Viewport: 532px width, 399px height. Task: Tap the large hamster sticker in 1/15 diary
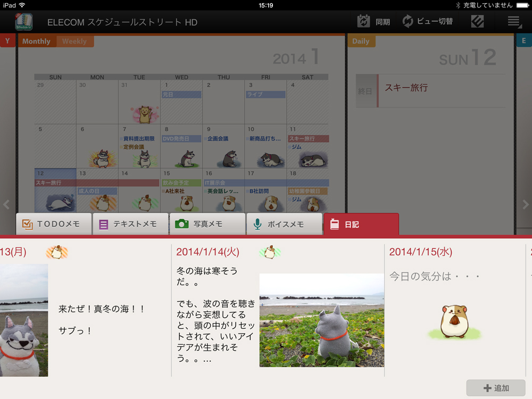[x=454, y=322]
